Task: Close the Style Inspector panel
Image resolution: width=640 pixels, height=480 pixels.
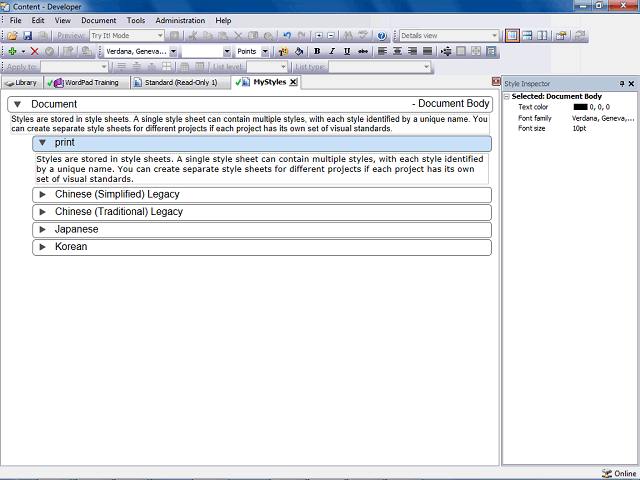Action: [631, 84]
